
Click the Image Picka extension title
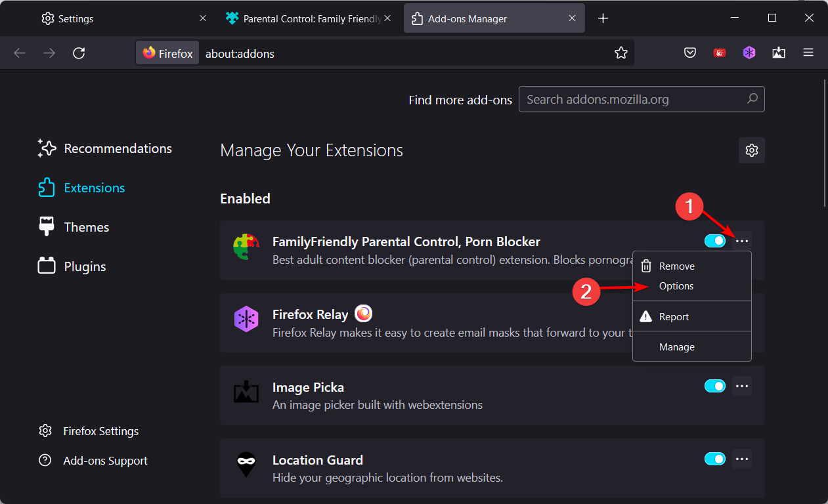(x=308, y=387)
